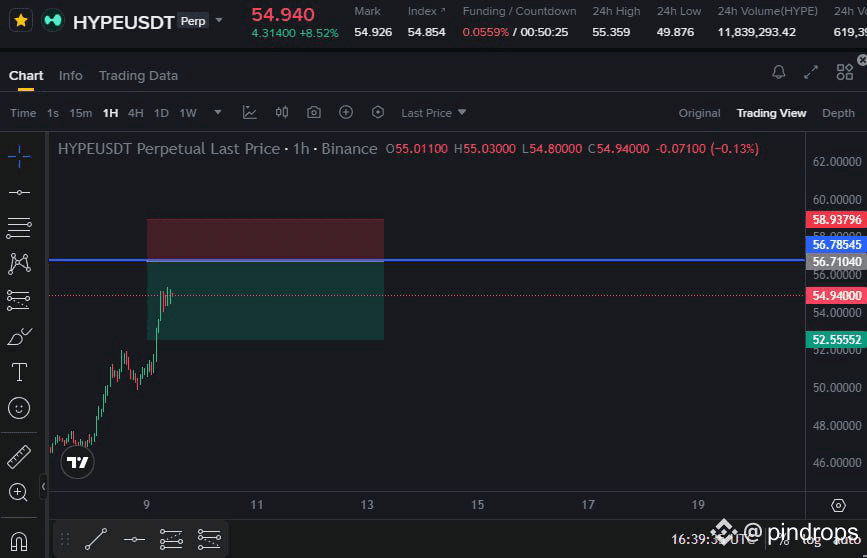Click the red 58.93796 stop price label
Screen dimensions: 867x558
click(836, 220)
